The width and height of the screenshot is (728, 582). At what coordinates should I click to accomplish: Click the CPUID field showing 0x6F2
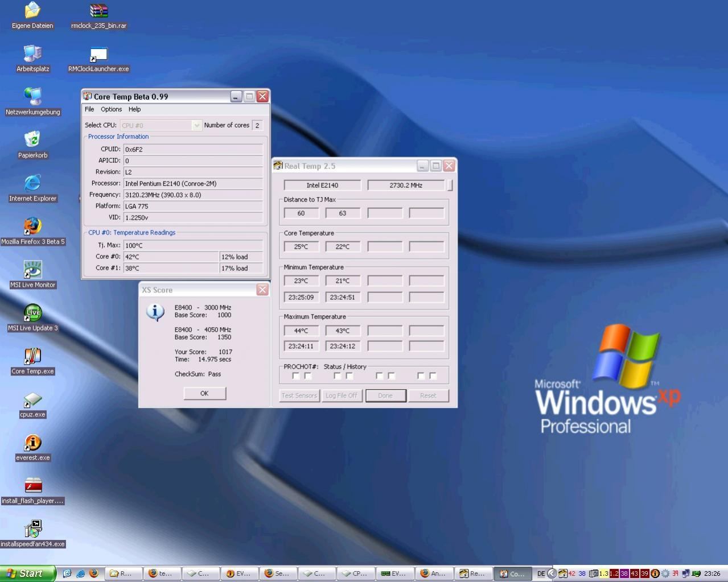(x=193, y=149)
